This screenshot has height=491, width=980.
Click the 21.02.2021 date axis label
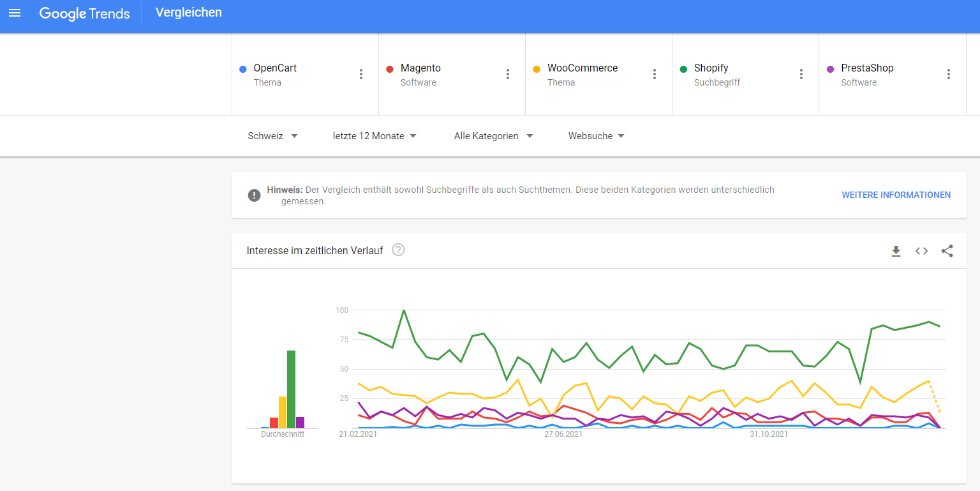(x=358, y=434)
